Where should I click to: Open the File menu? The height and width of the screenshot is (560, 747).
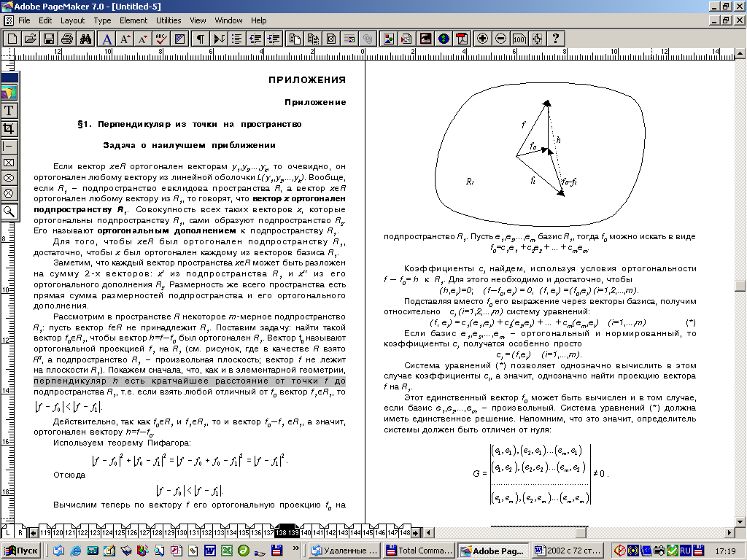(x=24, y=20)
